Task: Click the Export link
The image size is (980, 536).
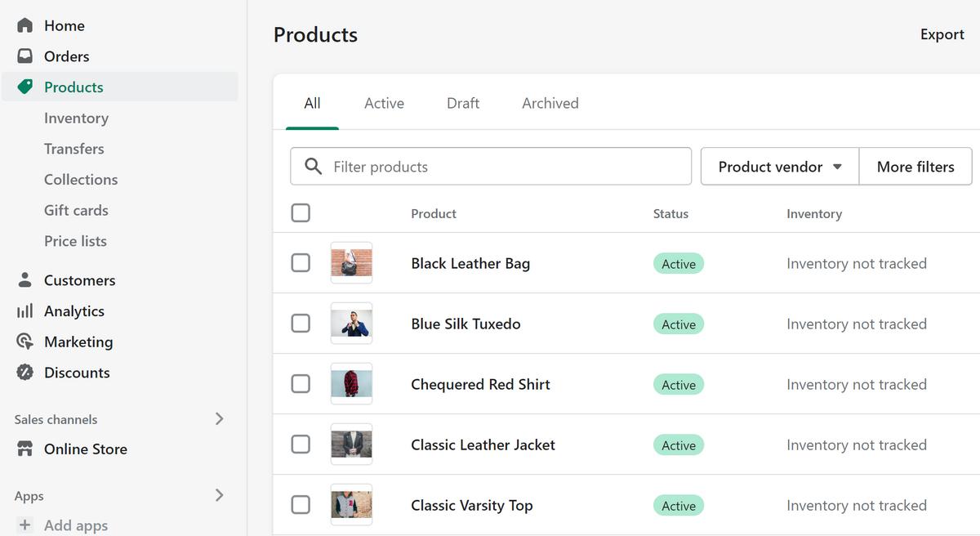Action: 942,34
